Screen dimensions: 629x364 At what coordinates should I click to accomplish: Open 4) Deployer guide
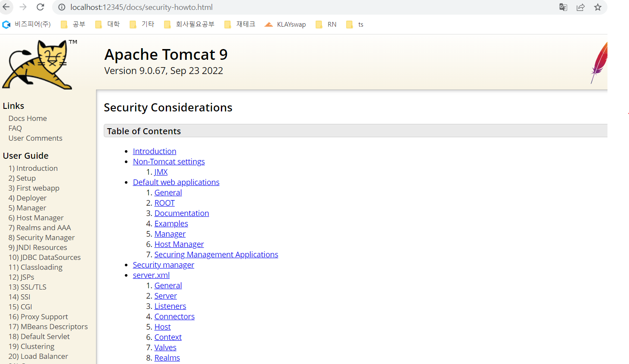(28, 198)
